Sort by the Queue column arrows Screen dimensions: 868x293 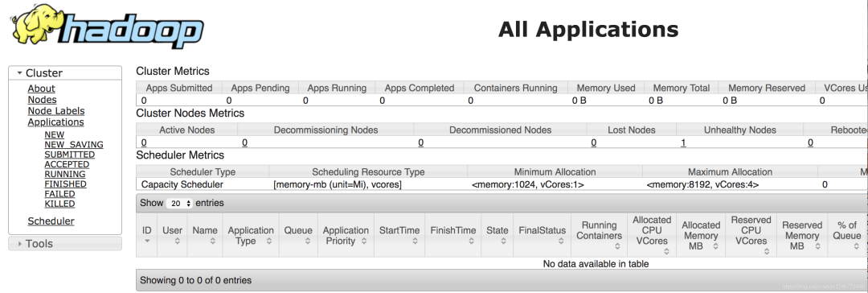(x=307, y=241)
